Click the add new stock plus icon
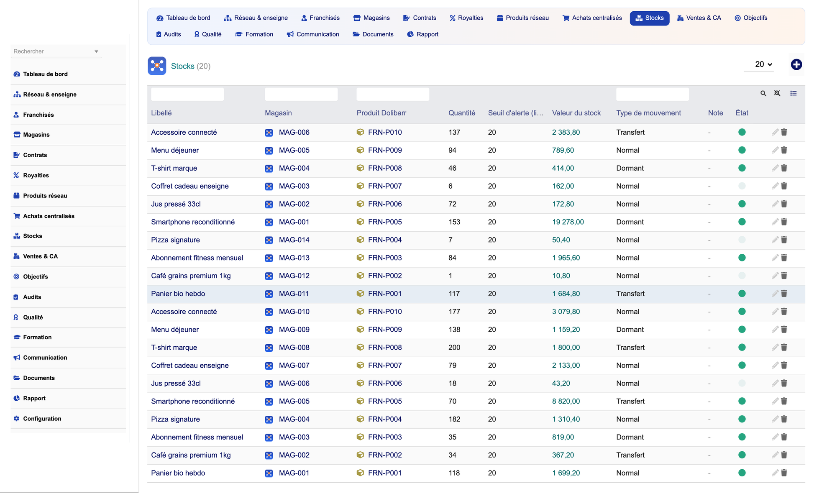The image size is (814, 504). [796, 64]
